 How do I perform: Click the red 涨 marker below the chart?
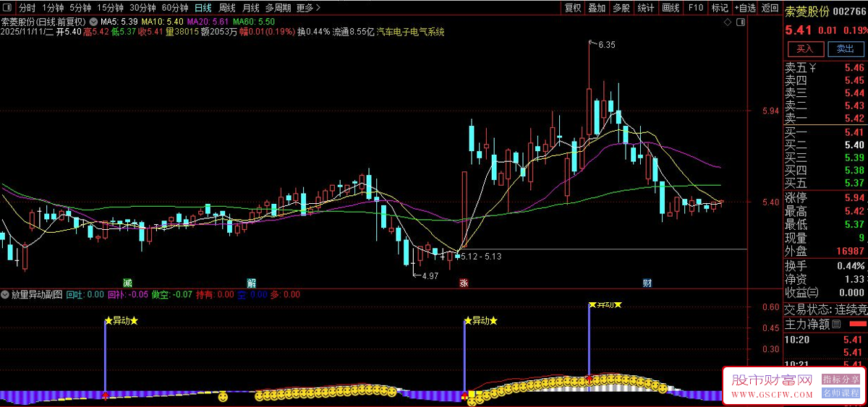[x=464, y=283]
